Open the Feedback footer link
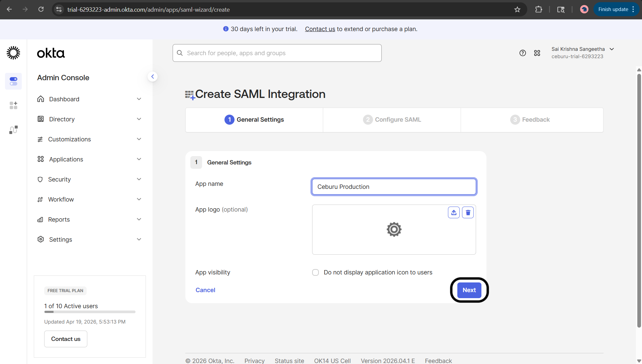642x364 pixels. click(x=438, y=361)
